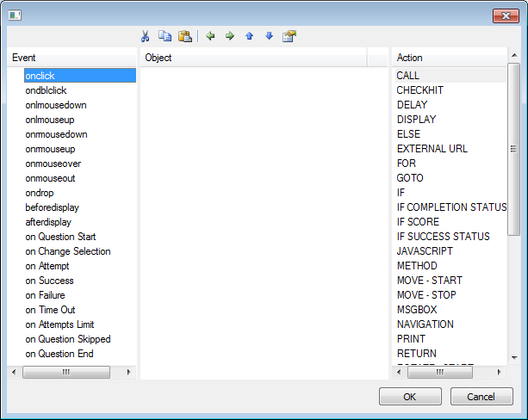Select the onclick event
Viewport: 528px width, 420px height.
pyautogui.click(x=40, y=76)
